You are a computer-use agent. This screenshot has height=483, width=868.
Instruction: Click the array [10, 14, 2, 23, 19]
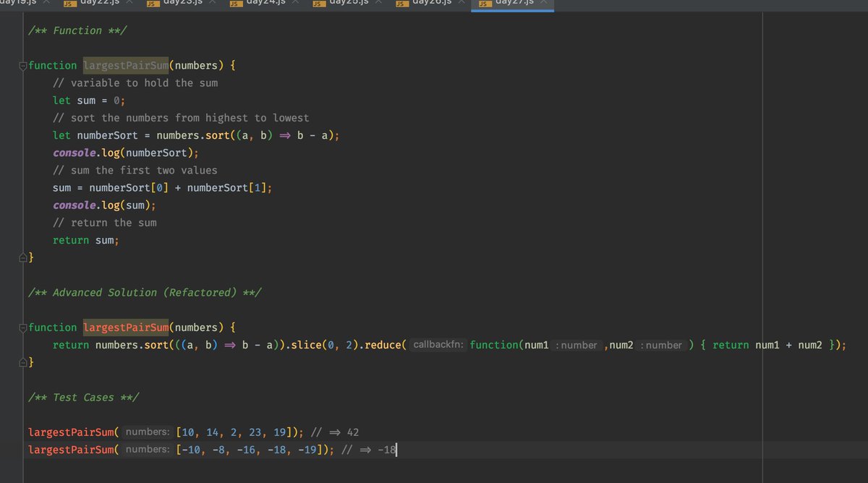234,432
